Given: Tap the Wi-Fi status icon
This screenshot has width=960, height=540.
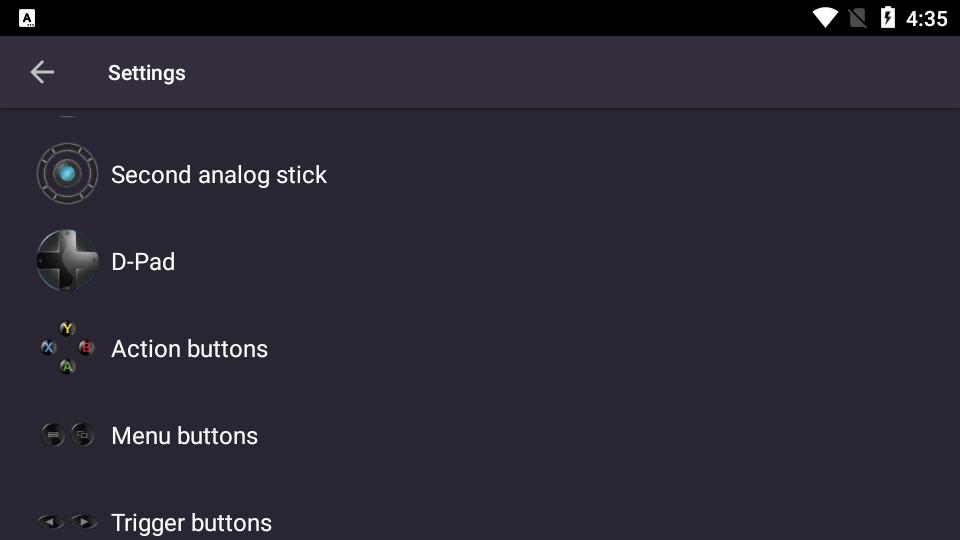Looking at the screenshot, I should tap(825, 18).
